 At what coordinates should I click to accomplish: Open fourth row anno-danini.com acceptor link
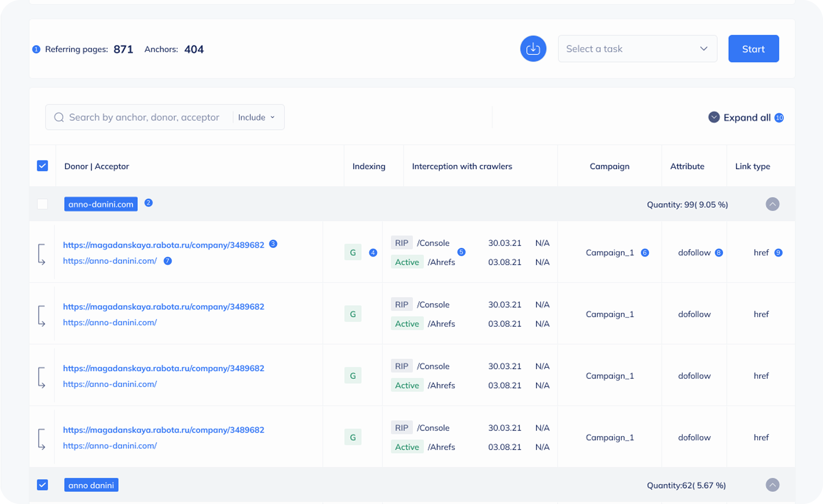coord(110,446)
